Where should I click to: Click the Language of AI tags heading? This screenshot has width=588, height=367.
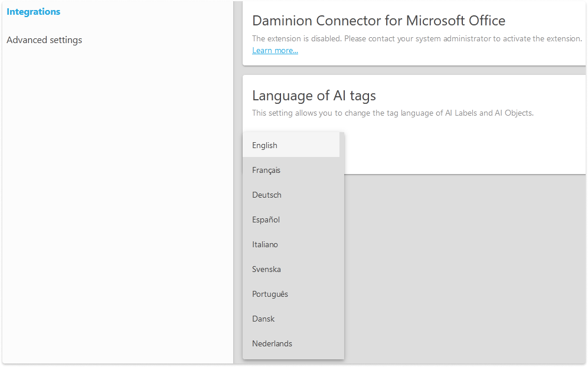tap(313, 96)
